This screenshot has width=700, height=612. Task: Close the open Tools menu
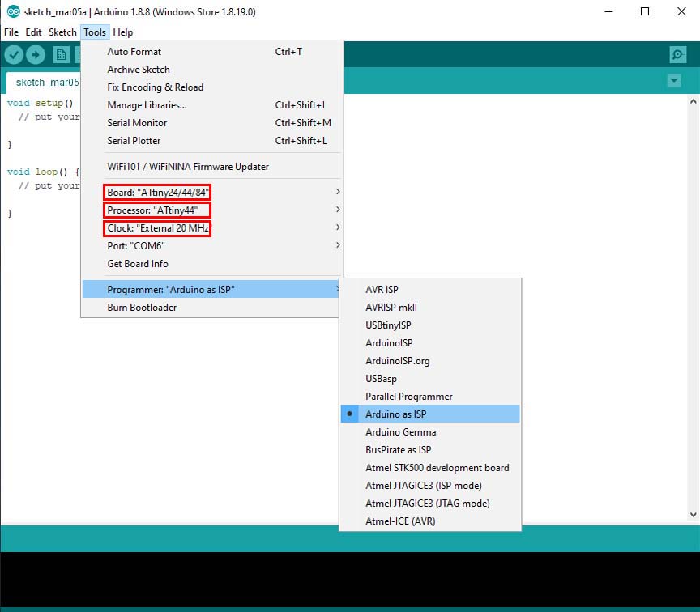[95, 32]
